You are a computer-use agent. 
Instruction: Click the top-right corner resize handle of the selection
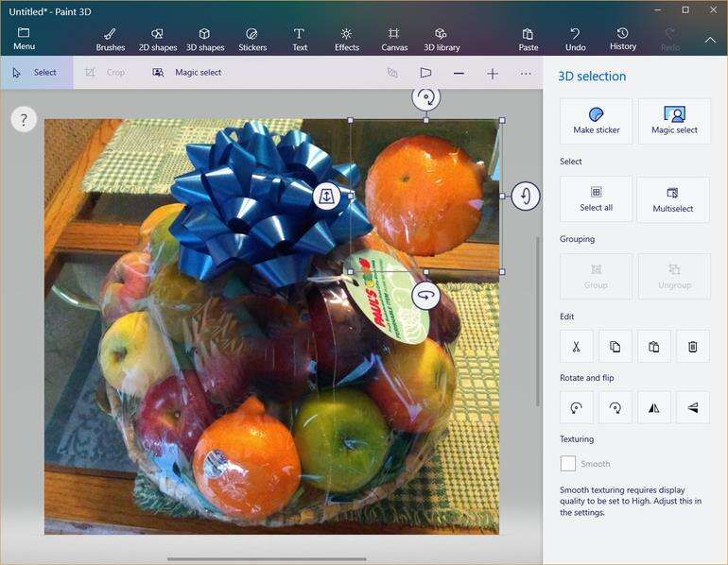coord(502,121)
